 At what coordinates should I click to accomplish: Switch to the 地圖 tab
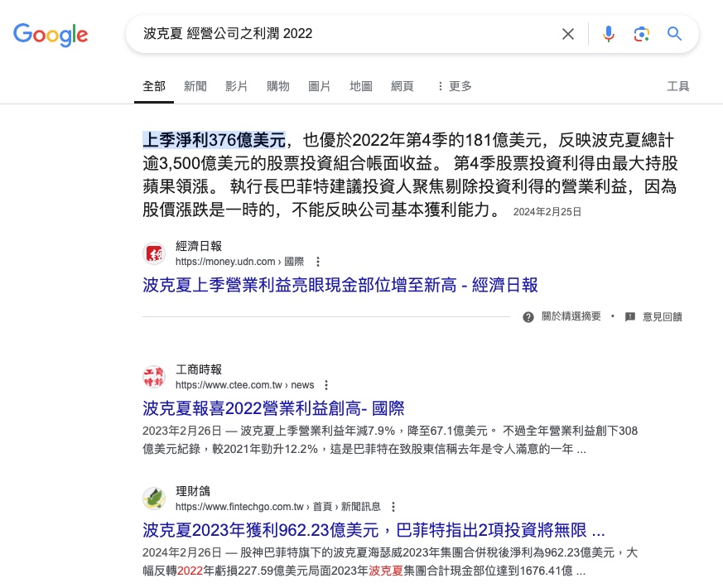pyautogui.click(x=360, y=86)
